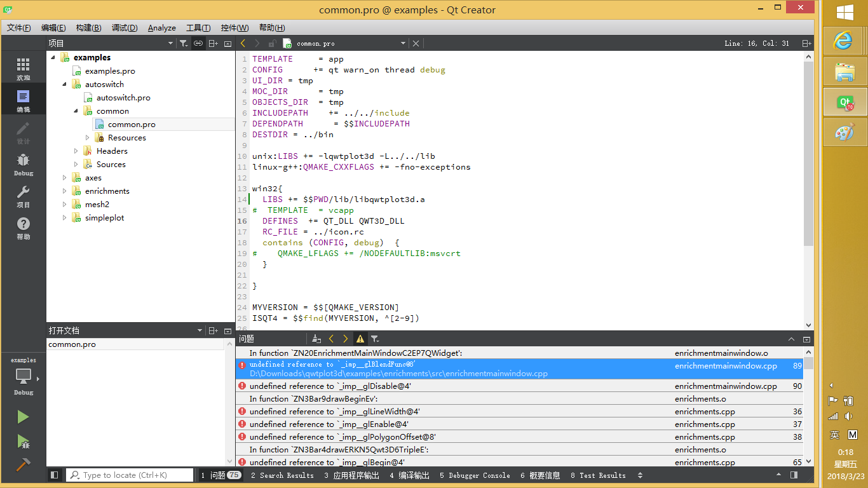The image size is (868, 488).
Task: Open the Debugger Console tab
Action: click(475, 475)
